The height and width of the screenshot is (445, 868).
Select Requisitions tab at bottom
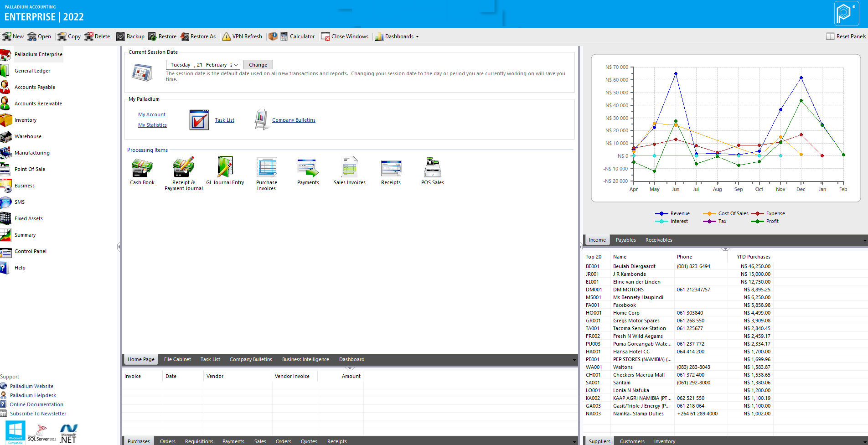(199, 441)
